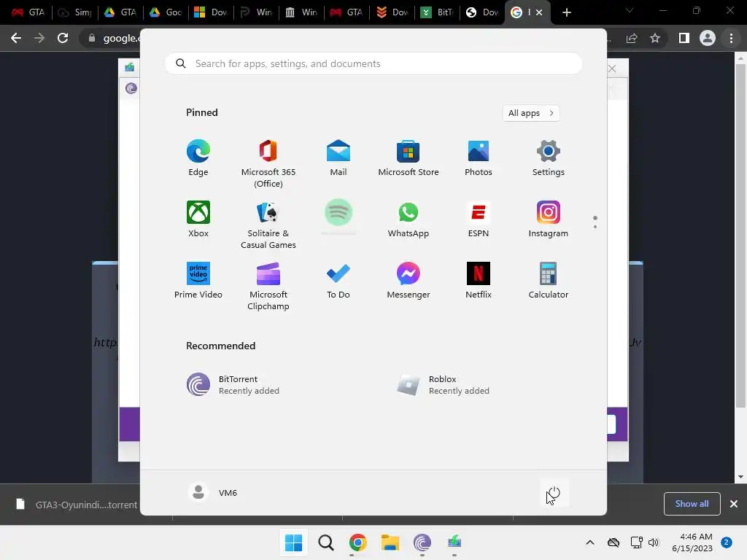Click the Power button in Start menu
This screenshot has width=747, height=560.
tap(554, 493)
